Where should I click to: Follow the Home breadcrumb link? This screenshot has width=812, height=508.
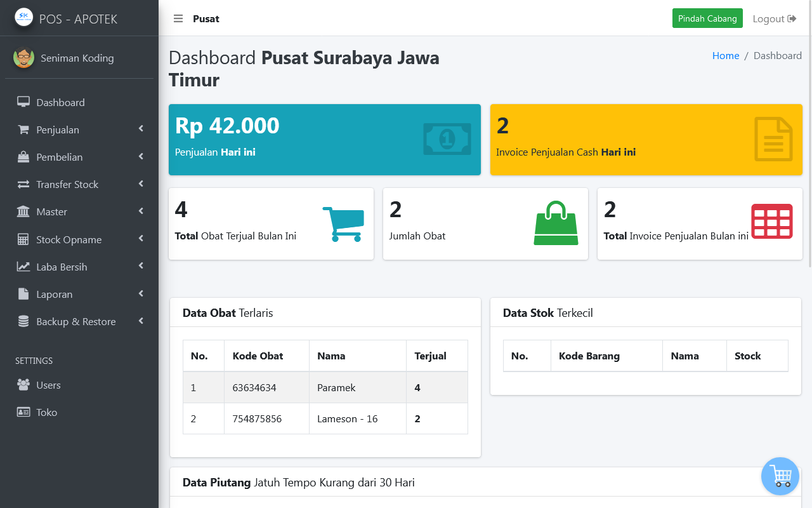click(726, 55)
